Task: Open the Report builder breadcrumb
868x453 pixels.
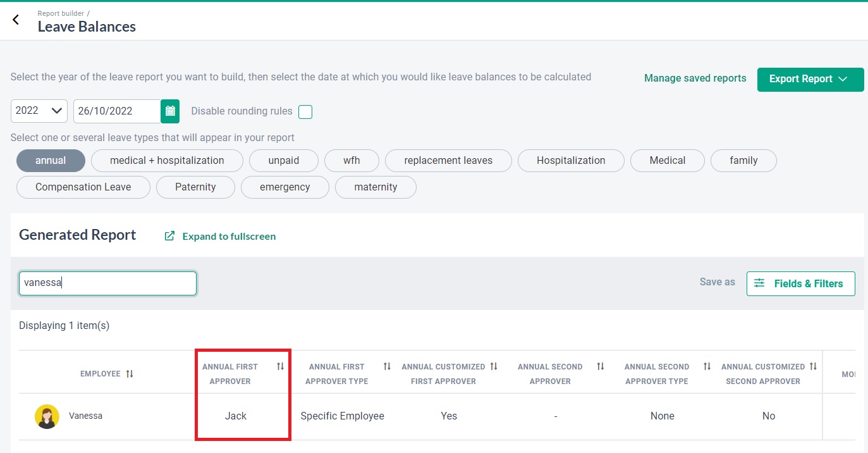Action: (x=60, y=13)
